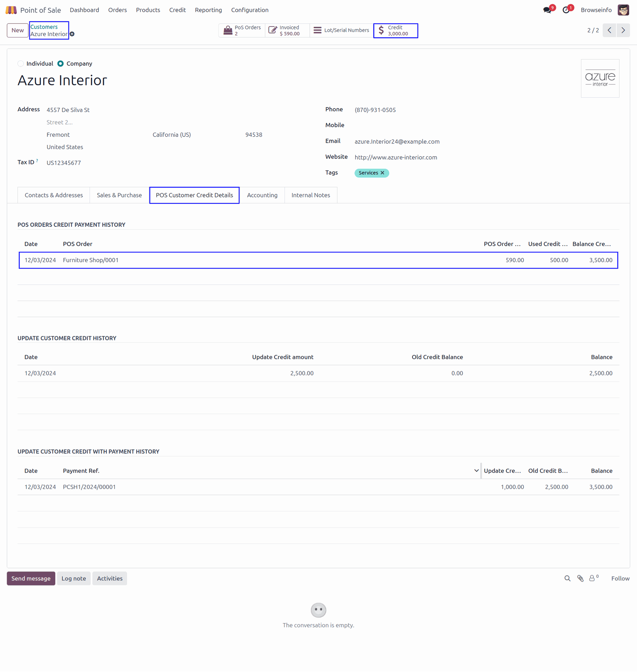
Task: Click the Point of Sale app logo icon
Action: [x=11, y=10]
